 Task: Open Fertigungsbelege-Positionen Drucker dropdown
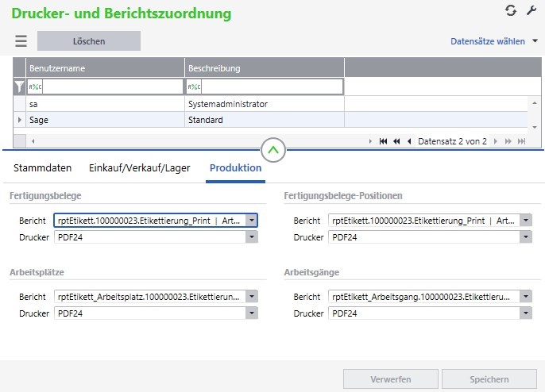[525, 237]
